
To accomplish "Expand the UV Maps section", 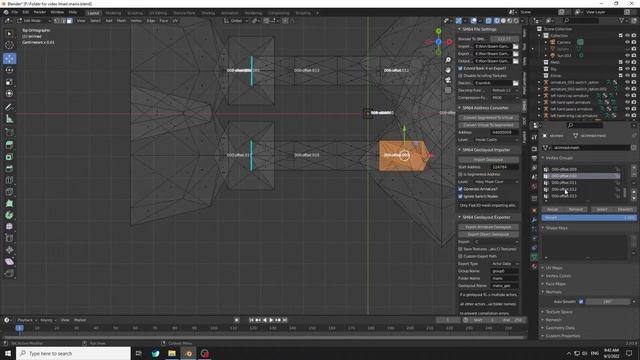I will point(553,268).
